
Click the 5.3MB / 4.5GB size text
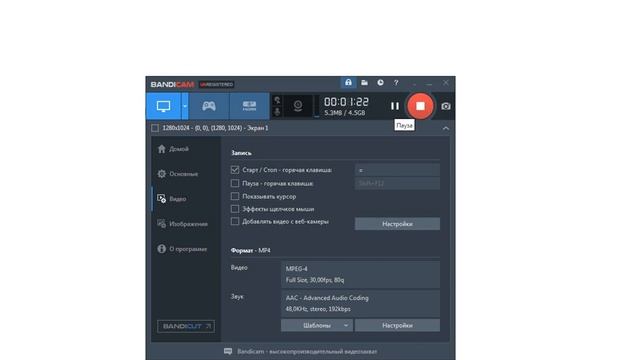(345, 113)
